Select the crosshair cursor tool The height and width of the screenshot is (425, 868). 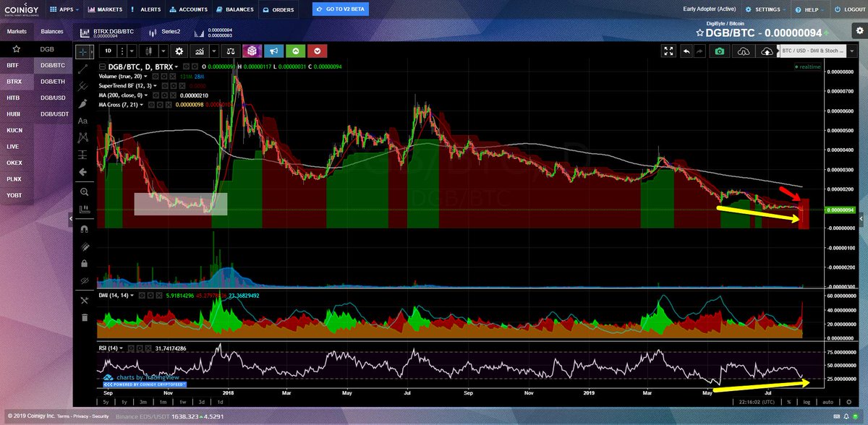tap(83, 51)
